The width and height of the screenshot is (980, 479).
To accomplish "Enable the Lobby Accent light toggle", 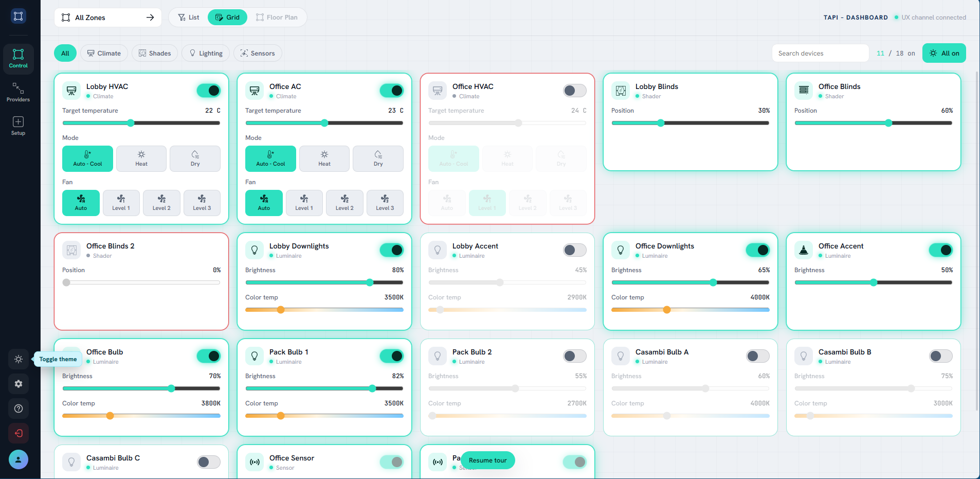I will (x=575, y=250).
